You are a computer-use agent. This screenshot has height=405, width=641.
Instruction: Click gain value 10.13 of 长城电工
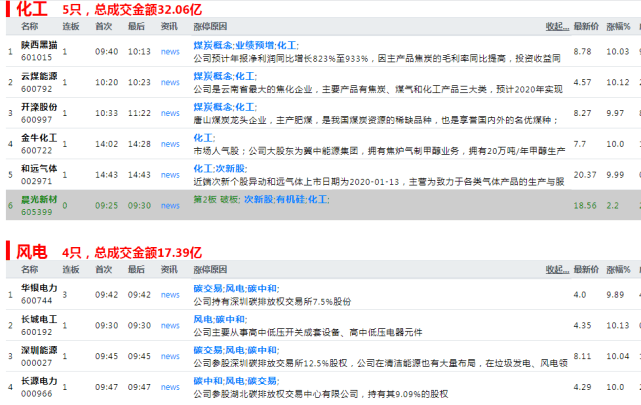point(617,326)
